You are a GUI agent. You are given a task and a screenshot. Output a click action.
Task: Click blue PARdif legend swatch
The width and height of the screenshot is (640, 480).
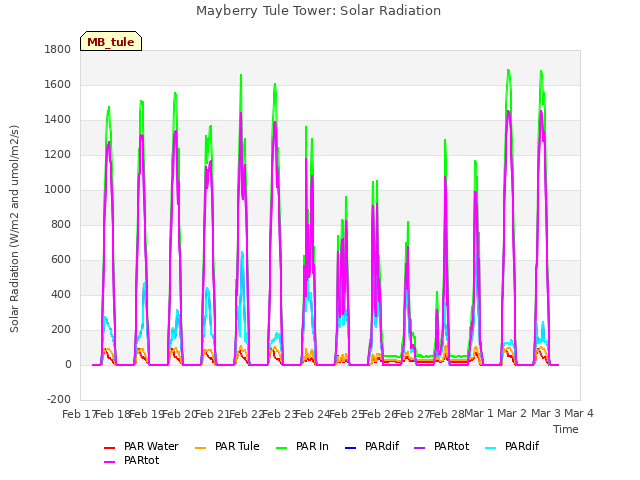click(x=351, y=448)
